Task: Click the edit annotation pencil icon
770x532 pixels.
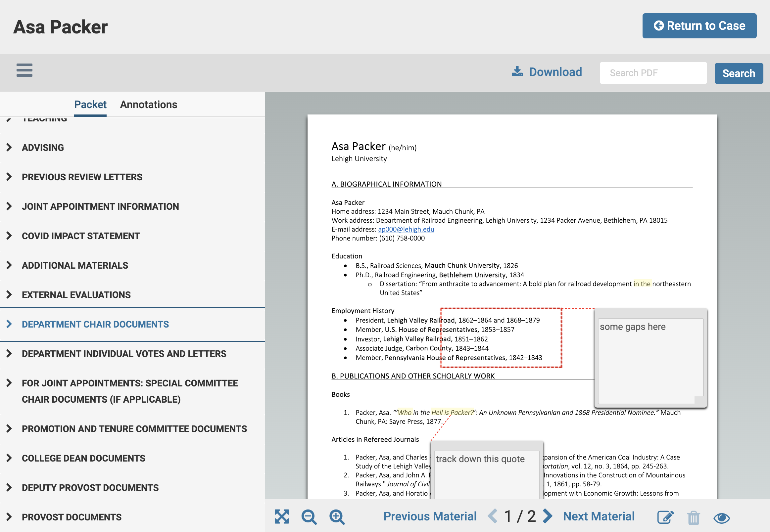Action: click(x=666, y=517)
